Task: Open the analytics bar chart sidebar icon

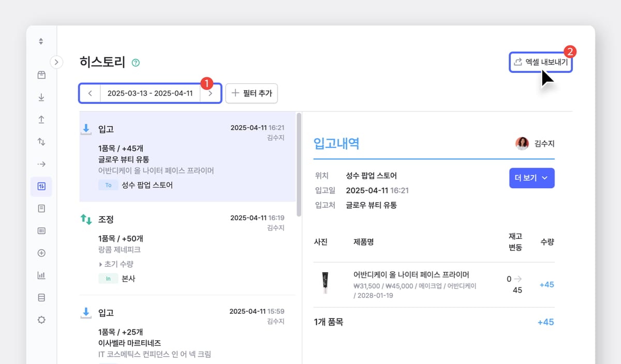Action: click(41, 275)
